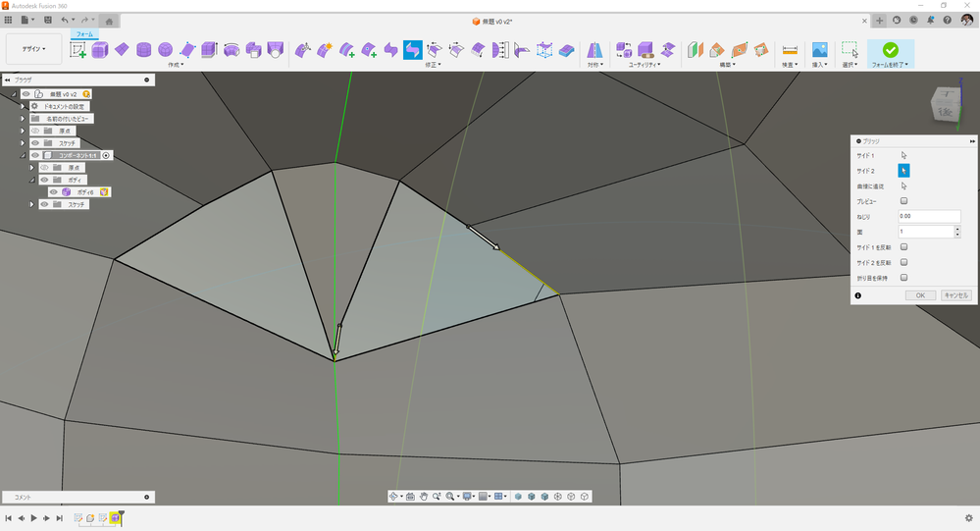
Task: Open the File menu icon
Action: click(x=26, y=20)
